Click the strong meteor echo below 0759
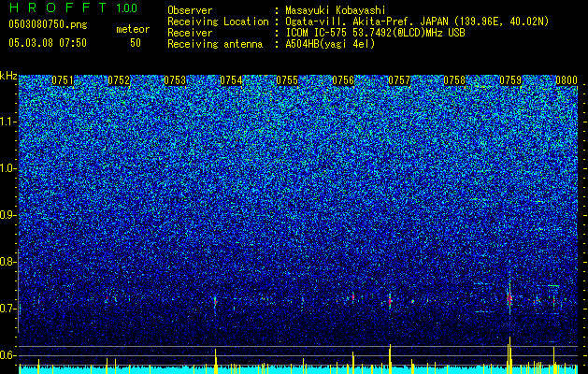 point(509,298)
